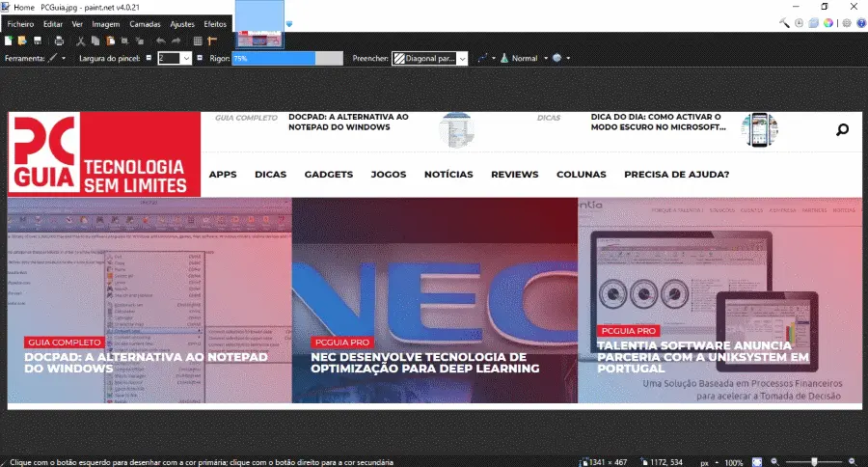Click the image size 1341 × 467 readout
868x467 pixels.
tap(604, 462)
